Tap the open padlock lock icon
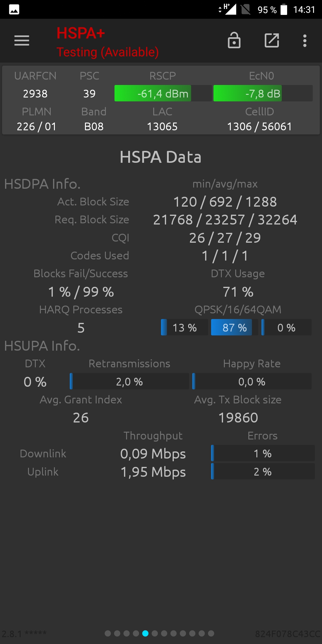 click(234, 40)
